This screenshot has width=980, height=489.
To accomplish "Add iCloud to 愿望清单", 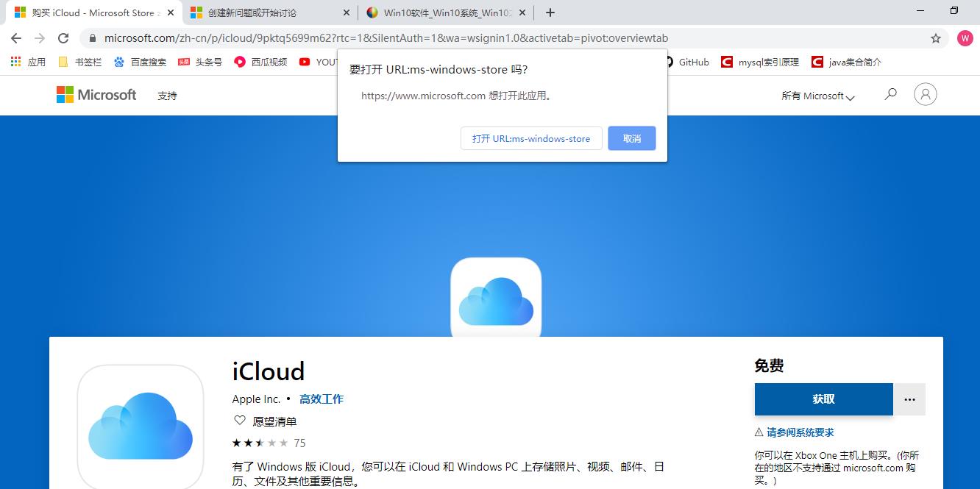I will pos(266,421).
